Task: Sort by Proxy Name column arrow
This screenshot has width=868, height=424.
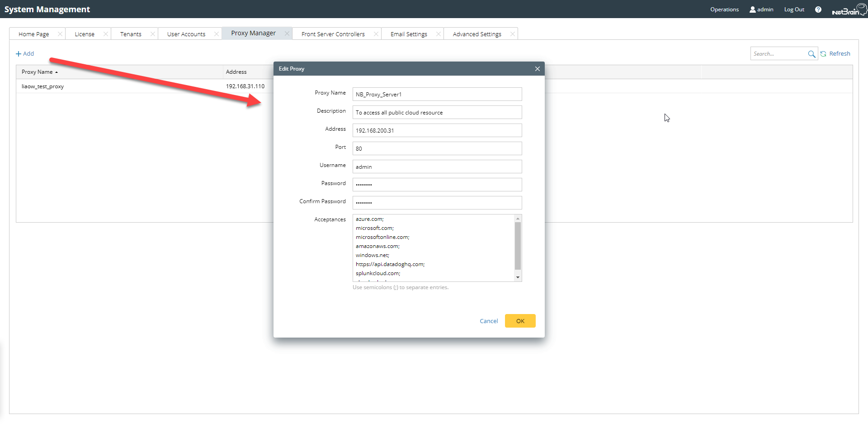Action: (x=57, y=72)
